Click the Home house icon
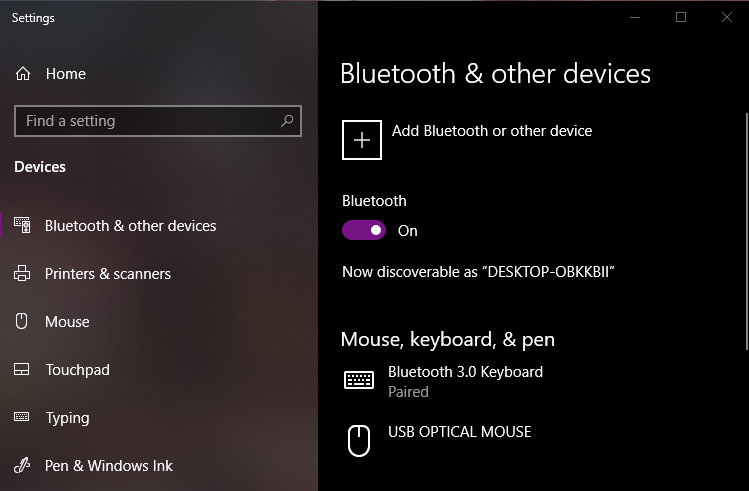 (22, 74)
